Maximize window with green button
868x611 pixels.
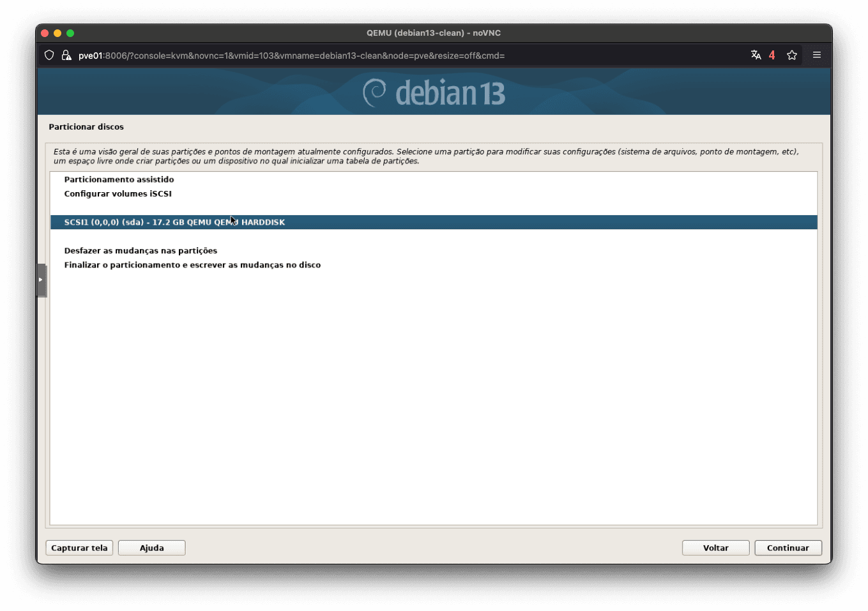[x=70, y=33]
